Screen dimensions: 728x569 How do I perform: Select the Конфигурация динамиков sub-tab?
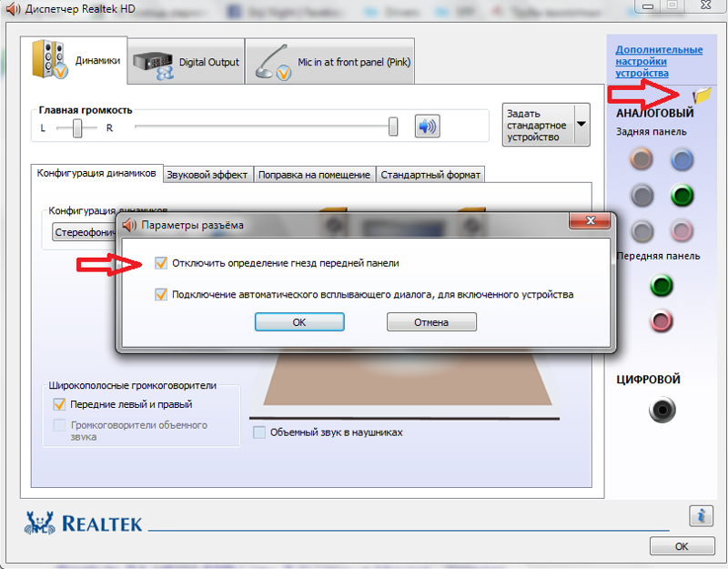point(96,173)
